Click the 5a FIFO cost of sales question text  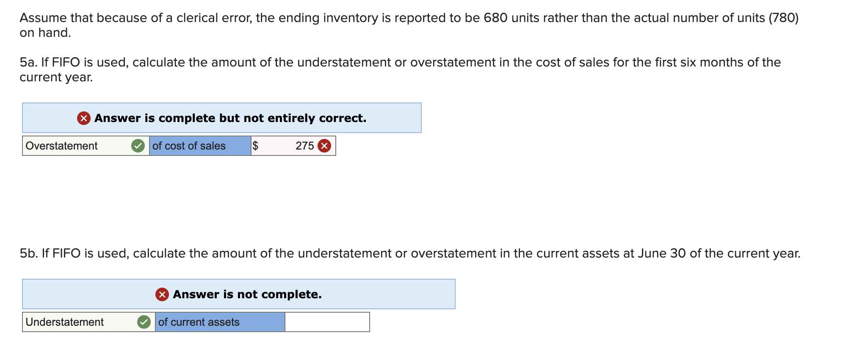[400, 69]
